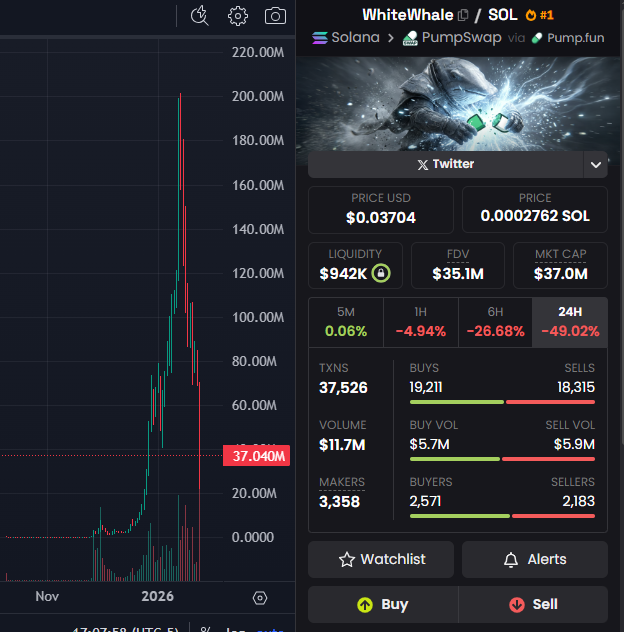
Task: Click the red 37.040M current price label
Action: pos(256,456)
